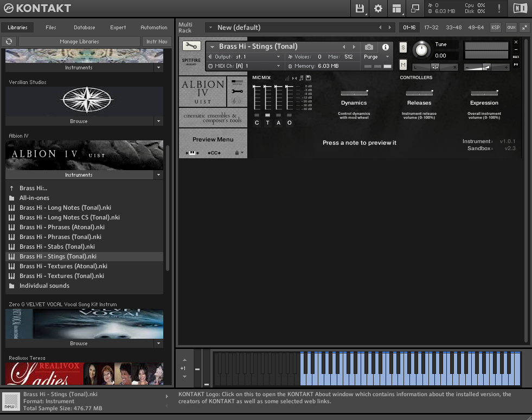532x420 pixels.
Task: Switch to the Automation tab
Action: tap(153, 28)
